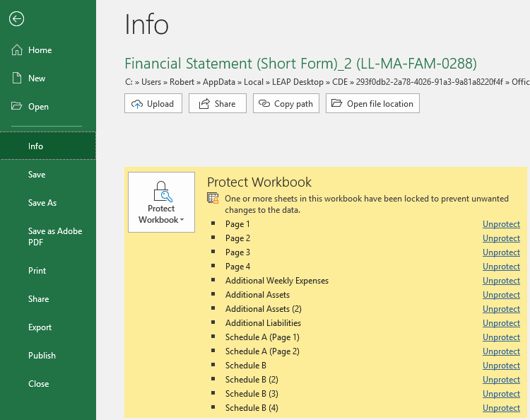Click the 'Schedule A (Page 2)' sheet name
530x420 pixels.
(x=262, y=351)
